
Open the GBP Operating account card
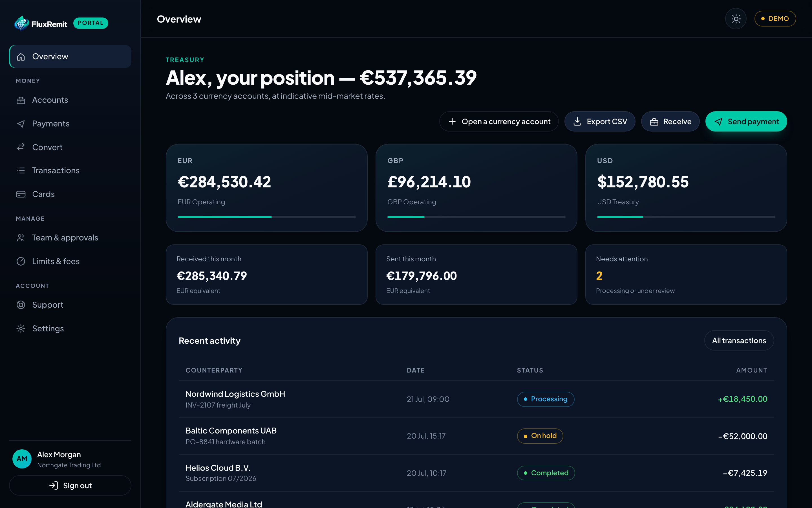(476, 188)
